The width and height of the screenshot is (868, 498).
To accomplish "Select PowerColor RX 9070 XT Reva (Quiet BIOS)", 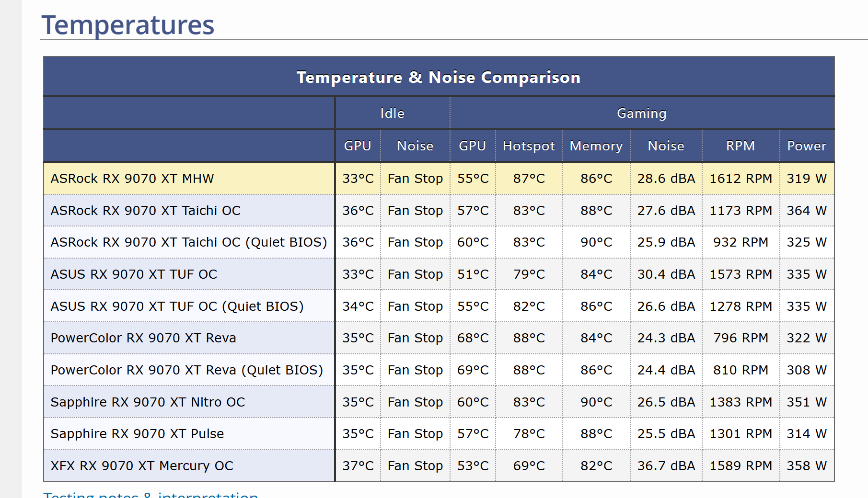I will click(187, 370).
